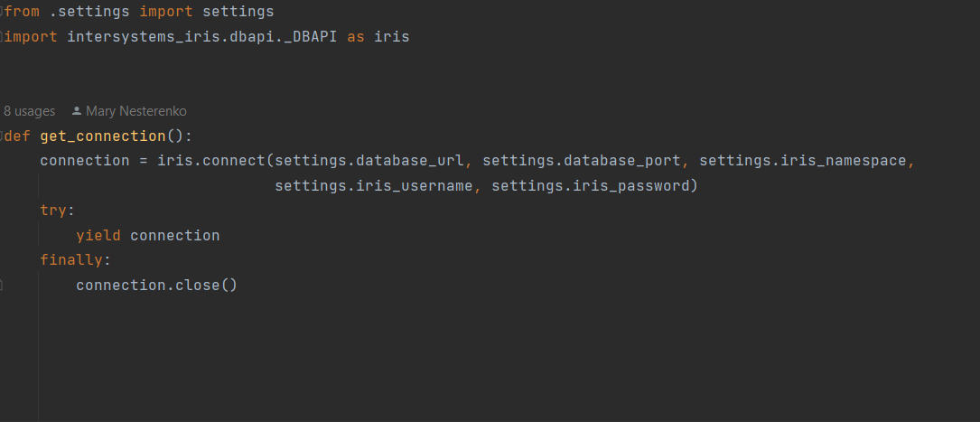Click the author person icon beside Mary Nesterenko

[x=76, y=111]
